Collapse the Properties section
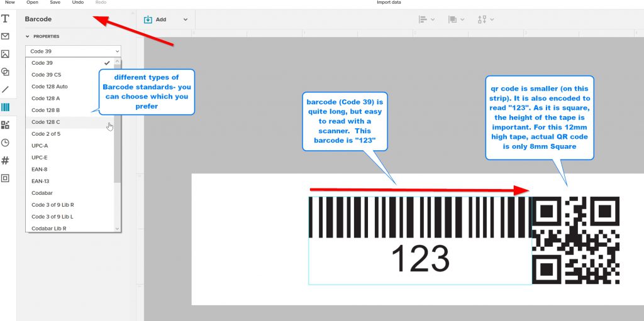644x321 pixels. 28,36
